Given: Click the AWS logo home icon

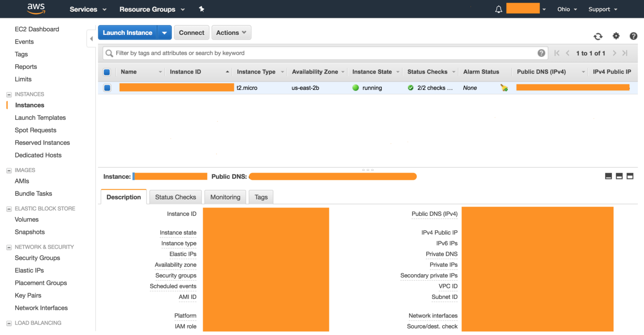Looking at the screenshot, I should click(36, 9).
